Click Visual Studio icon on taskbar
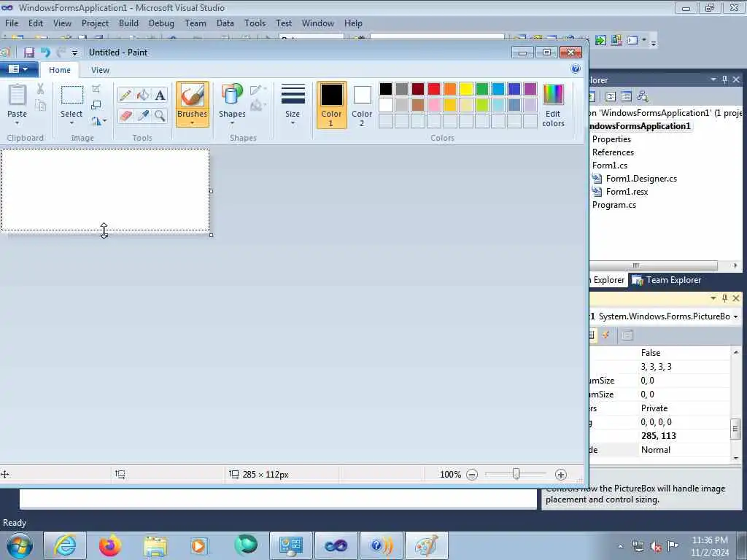This screenshot has width=747, height=560. pyautogui.click(x=336, y=545)
